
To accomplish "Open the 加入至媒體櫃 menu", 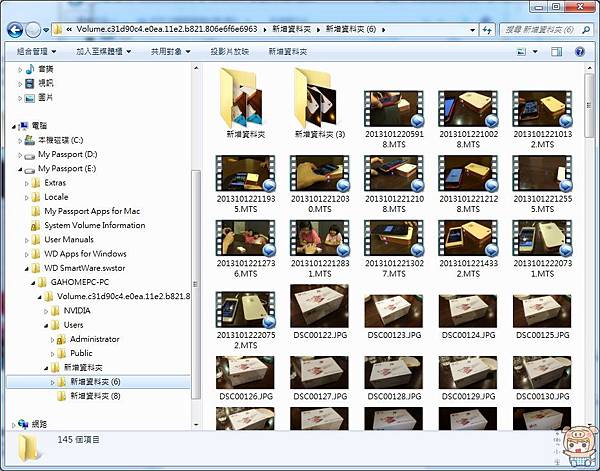I will pos(103,51).
